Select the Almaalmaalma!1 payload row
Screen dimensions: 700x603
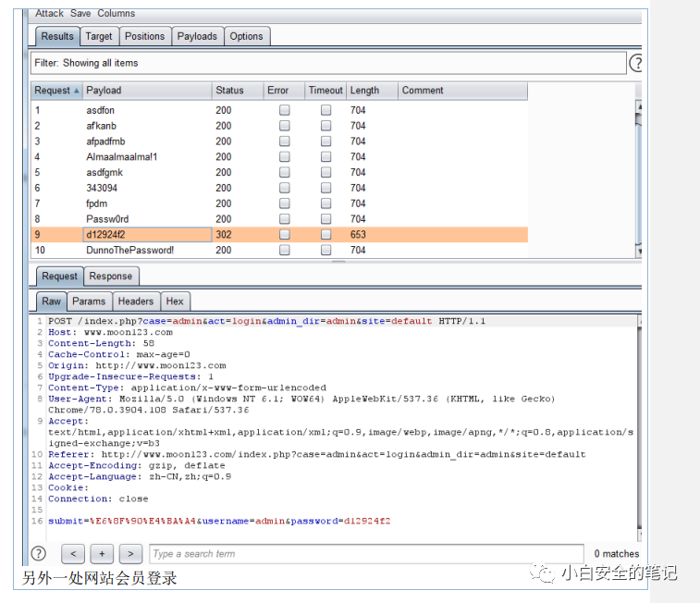279,156
